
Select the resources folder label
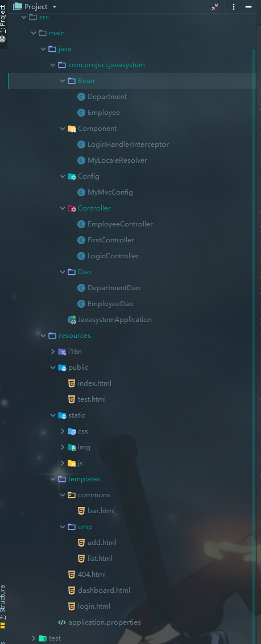pyautogui.click(x=74, y=336)
